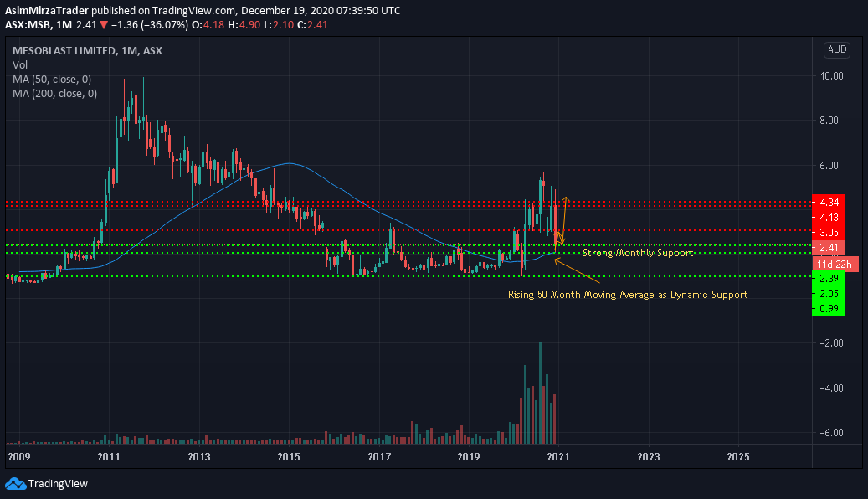This screenshot has width=868, height=499.
Task: Click the 2025 time axis label
Action: point(738,457)
